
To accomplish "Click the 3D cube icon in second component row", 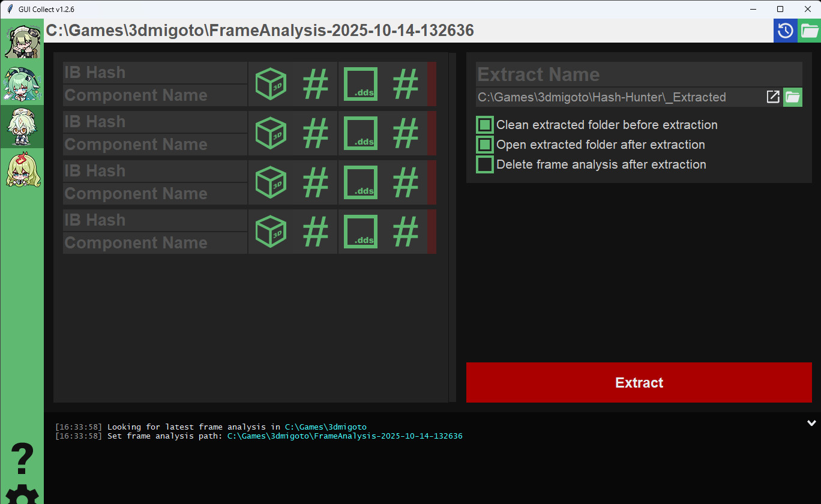I will click(x=271, y=133).
